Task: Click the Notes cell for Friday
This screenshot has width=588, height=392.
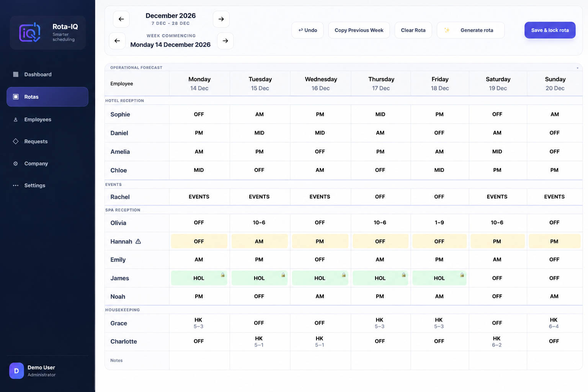Action: click(440, 360)
